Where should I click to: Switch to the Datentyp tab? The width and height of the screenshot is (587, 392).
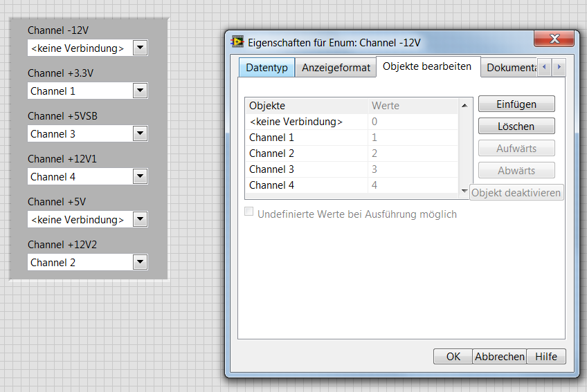pyautogui.click(x=267, y=68)
